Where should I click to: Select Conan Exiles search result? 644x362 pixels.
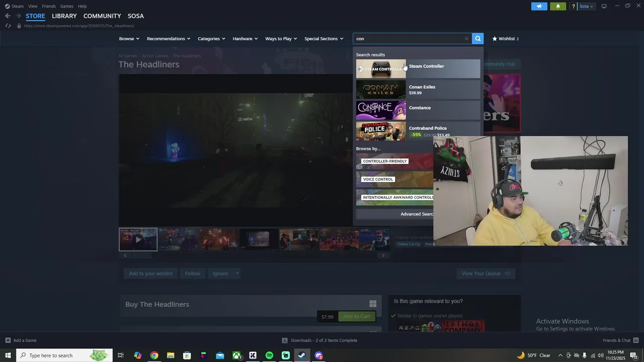coord(418,89)
